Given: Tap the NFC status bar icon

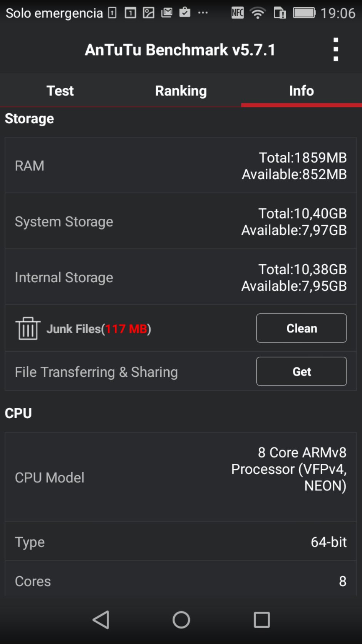Looking at the screenshot, I should (238, 13).
